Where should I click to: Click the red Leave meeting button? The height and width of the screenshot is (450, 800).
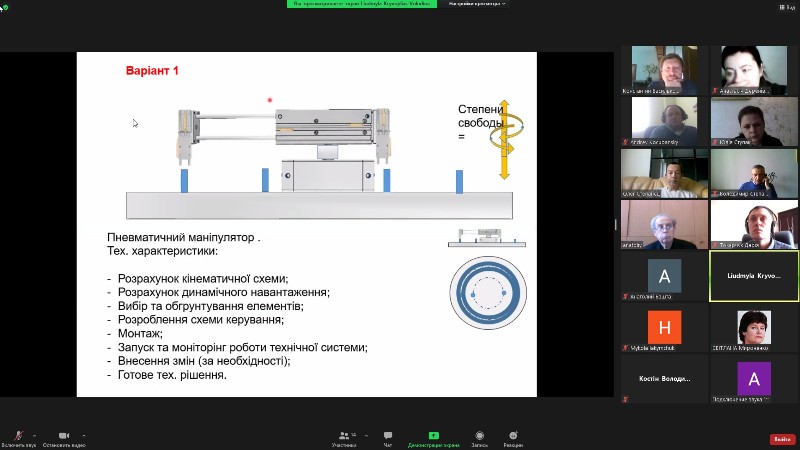pos(782,439)
